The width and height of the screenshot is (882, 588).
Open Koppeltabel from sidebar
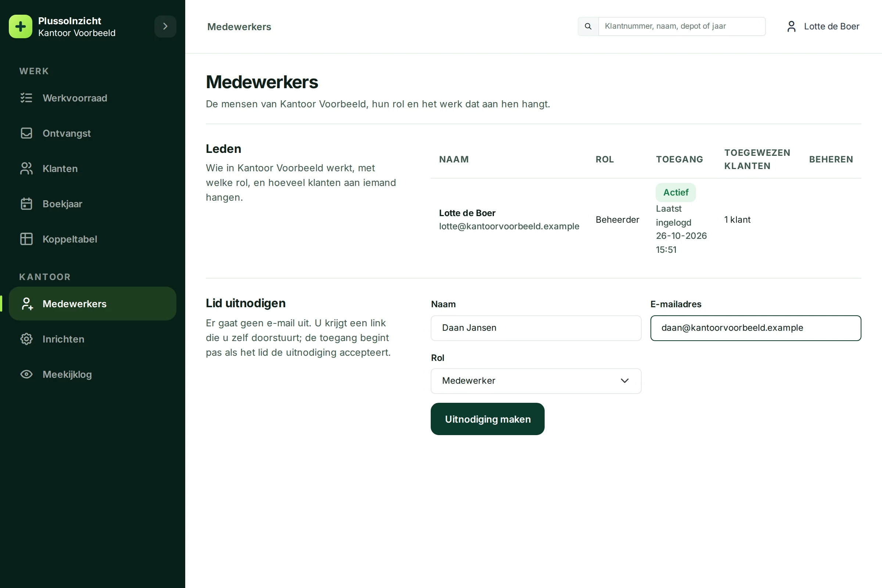pos(93,239)
